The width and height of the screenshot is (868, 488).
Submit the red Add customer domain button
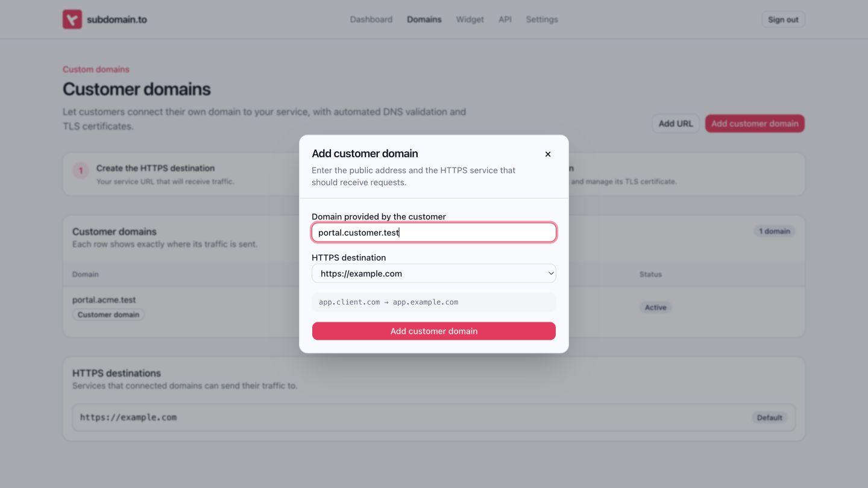(434, 331)
